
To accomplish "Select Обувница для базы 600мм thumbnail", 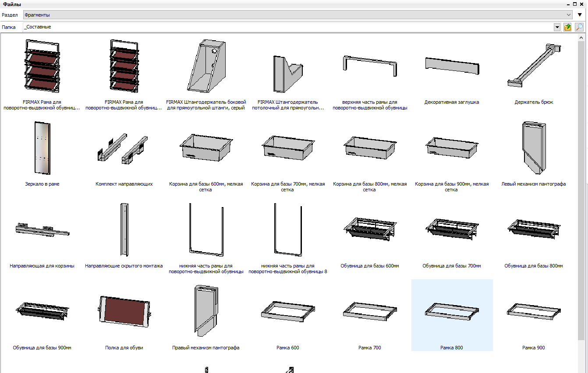I will (x=370, y=229).
